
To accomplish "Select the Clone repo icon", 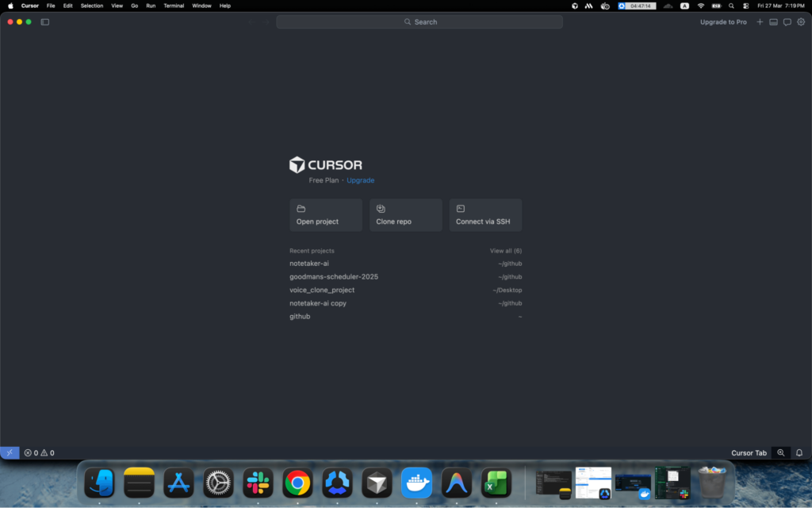I will point(381,210).
